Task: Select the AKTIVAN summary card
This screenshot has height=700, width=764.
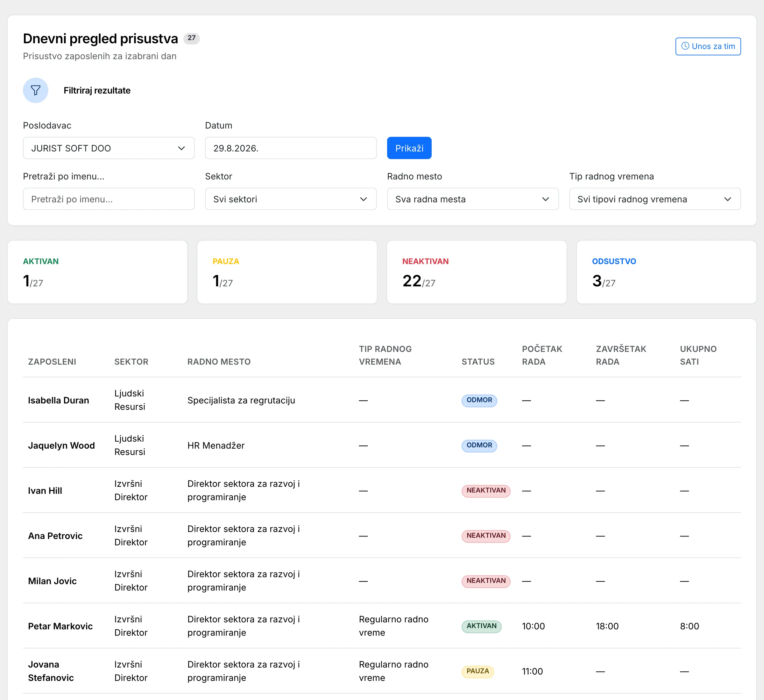Action: [97, 272]
